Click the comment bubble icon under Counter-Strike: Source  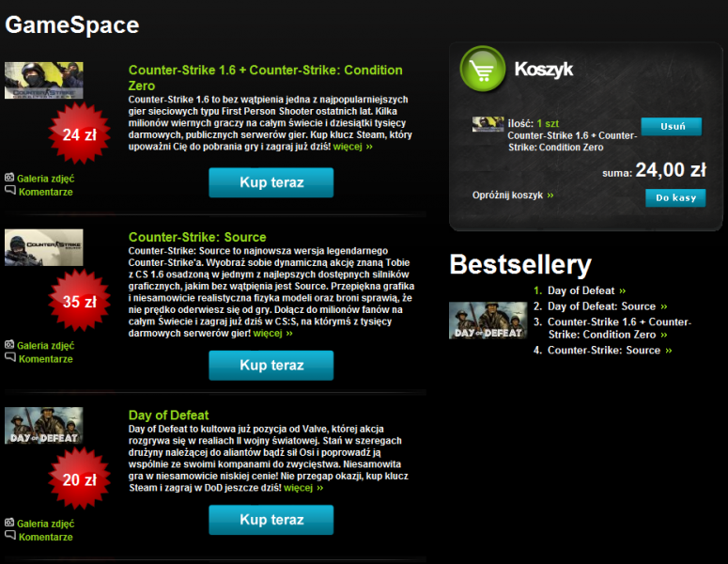[10, 357]
